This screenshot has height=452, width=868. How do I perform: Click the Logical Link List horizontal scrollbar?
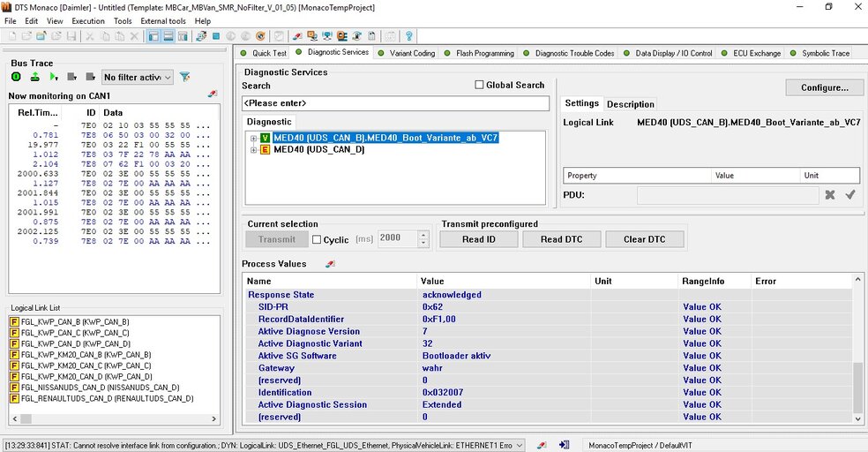pos(115,418)
